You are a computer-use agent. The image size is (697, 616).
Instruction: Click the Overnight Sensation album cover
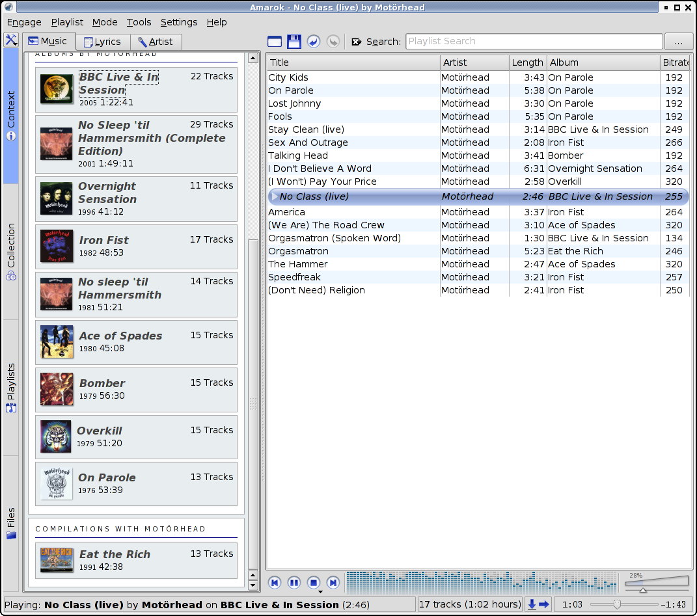pos(56,198)
